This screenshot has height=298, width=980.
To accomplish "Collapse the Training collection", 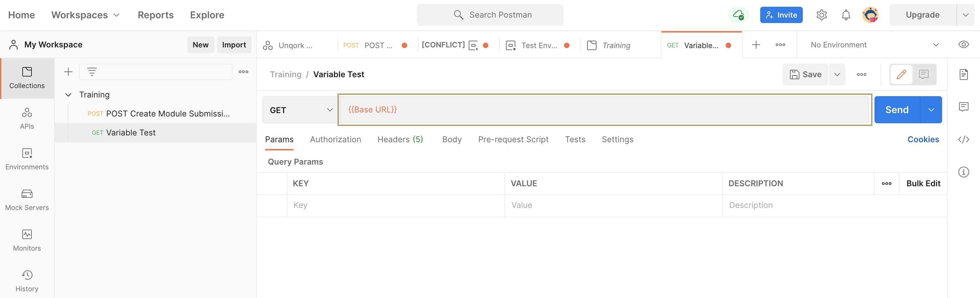I will (x=68, y=94).
